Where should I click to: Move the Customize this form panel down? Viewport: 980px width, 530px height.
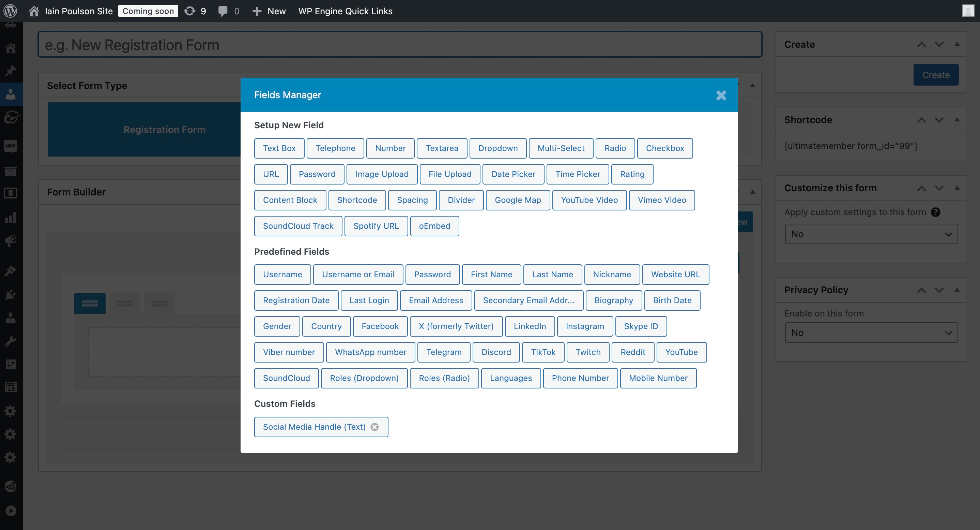point(939,188)
